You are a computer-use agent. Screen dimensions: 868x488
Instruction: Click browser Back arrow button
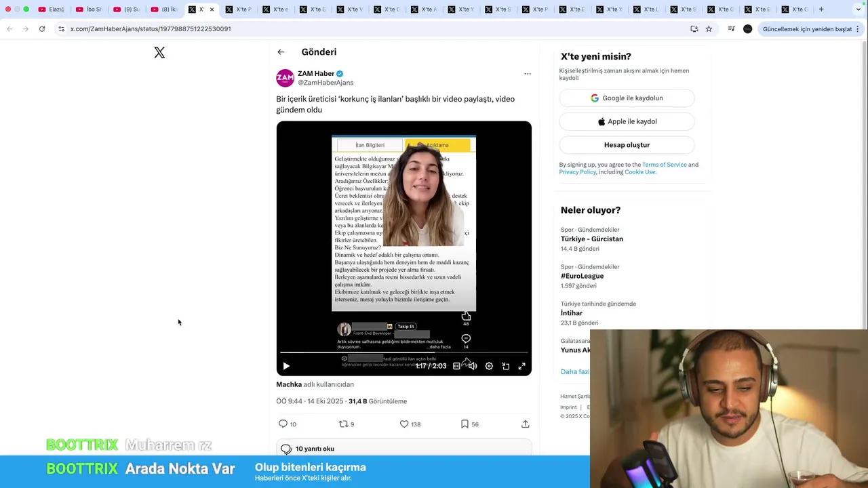pyautogui.click(x=9, y=29)
